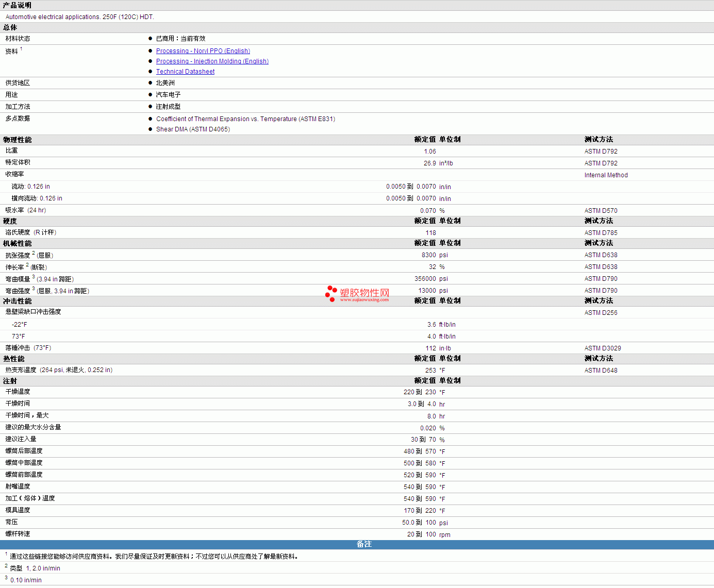
Task: Select the Coefficient of Thermal Expansion entry
Action: pos(245,119)
